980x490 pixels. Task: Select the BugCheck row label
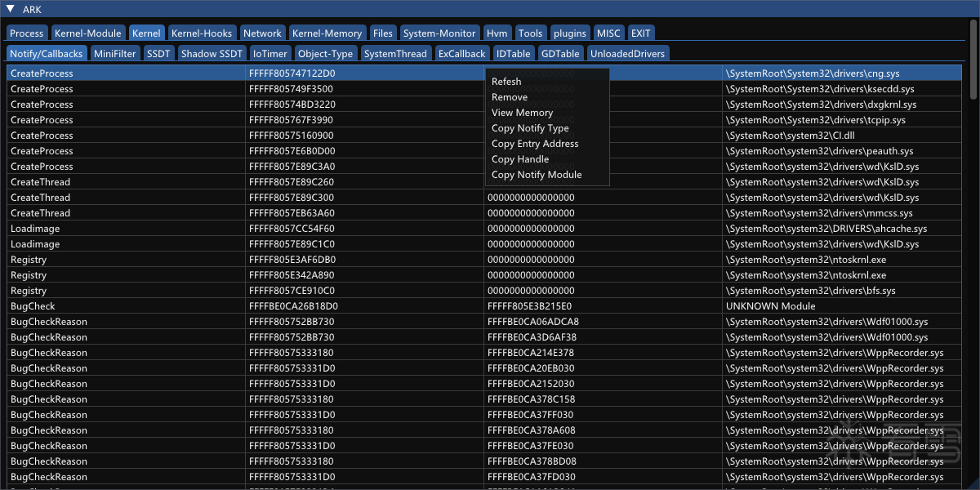point(33,306)
